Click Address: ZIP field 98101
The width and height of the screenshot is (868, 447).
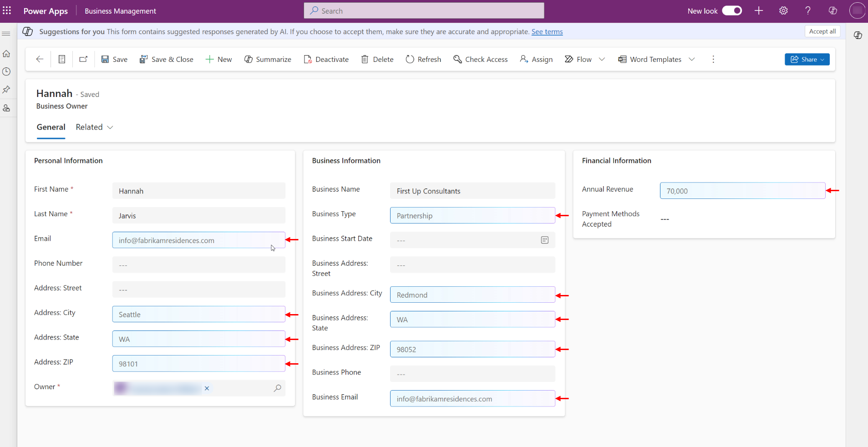coord(199,363)
